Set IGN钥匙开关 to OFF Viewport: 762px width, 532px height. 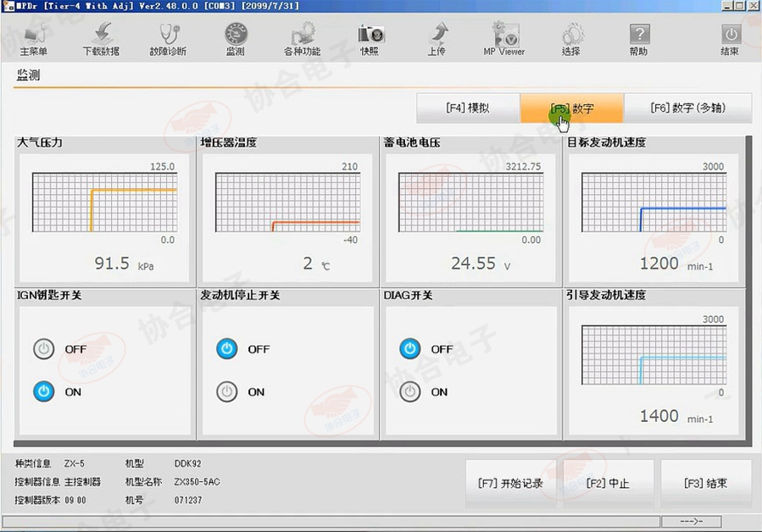tap(44, 349)
